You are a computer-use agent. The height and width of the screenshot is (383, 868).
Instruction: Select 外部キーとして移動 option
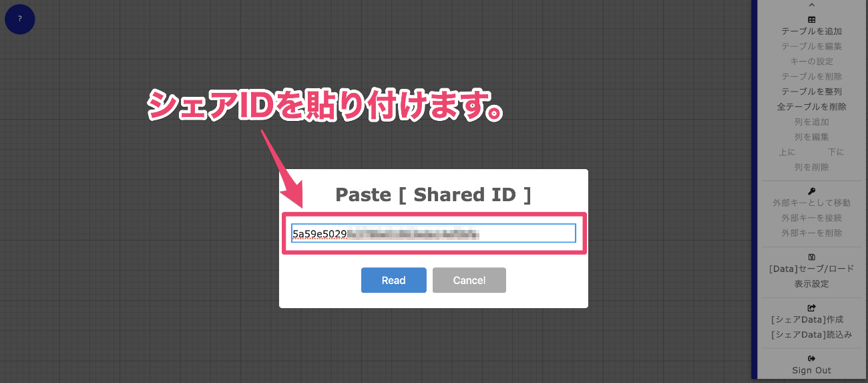coord(811,203)
